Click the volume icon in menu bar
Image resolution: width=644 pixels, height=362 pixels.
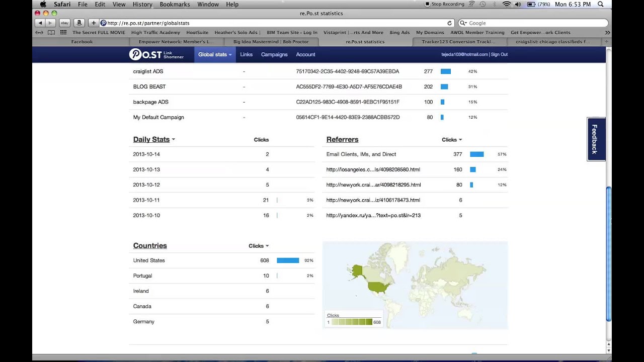517,4
